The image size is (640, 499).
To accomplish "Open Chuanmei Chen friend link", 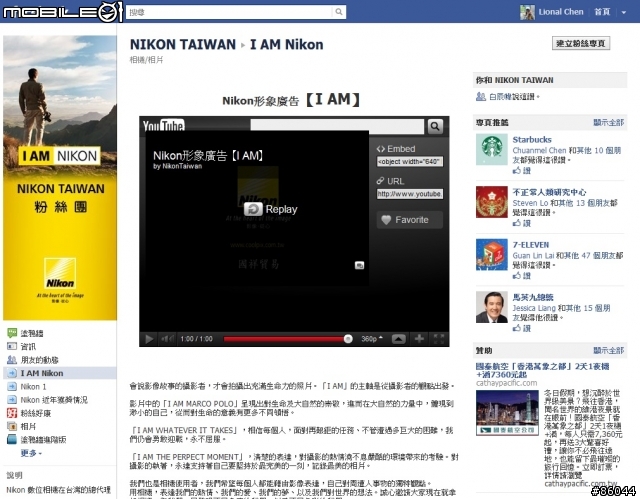I will (x=539, y=151).
